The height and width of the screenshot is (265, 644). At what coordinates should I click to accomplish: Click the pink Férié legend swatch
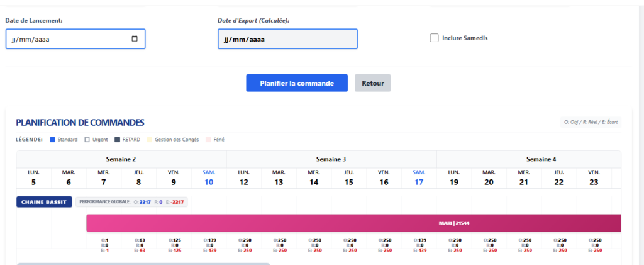click(208, 140)
